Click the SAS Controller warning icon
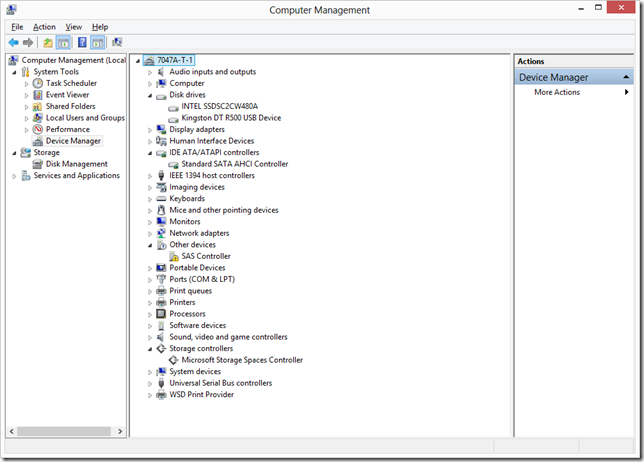The image size is (644, 462). 174,257
